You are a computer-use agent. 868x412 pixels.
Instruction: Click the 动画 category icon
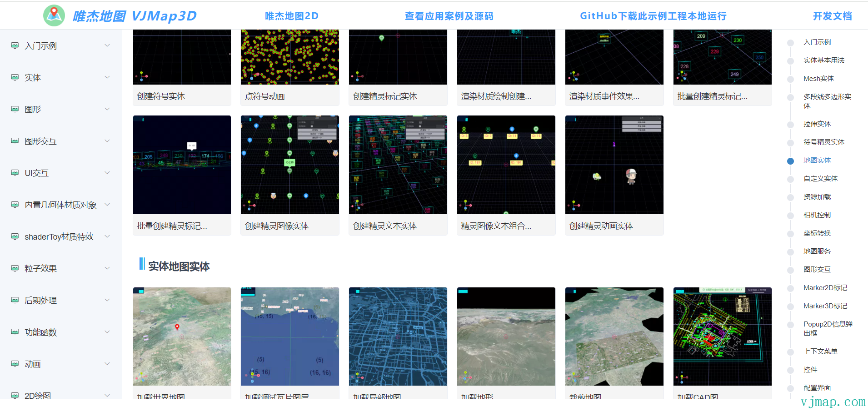pos(15,364)
